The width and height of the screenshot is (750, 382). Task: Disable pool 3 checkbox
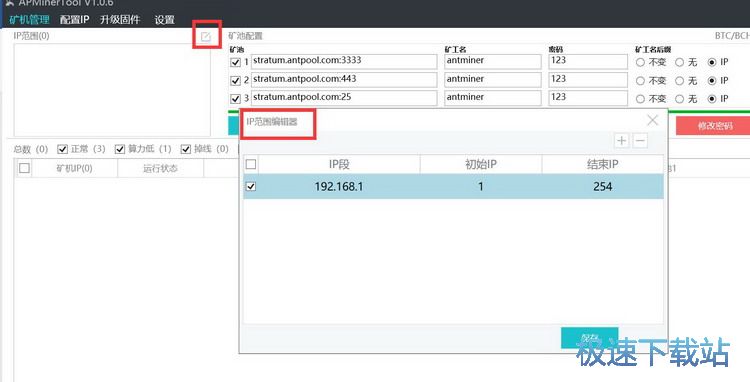[x=235, y=98]
